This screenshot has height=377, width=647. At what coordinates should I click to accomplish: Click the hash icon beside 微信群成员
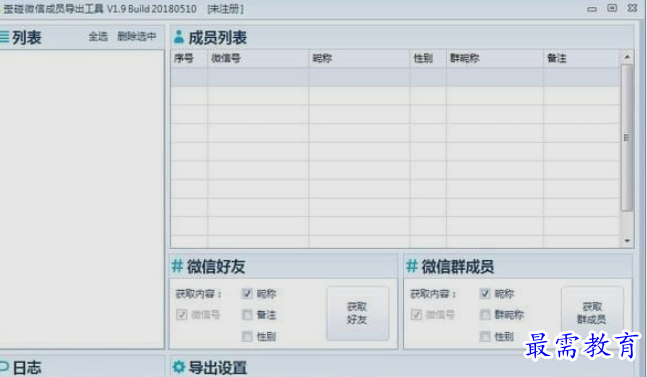click(x=412, y=266)
